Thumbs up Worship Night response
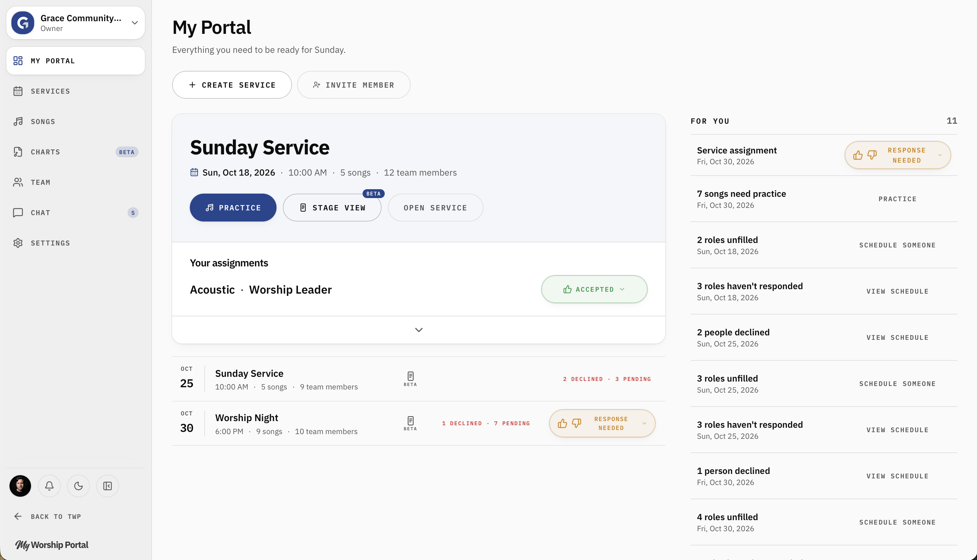This screenshot has width=977, height=560. pos(563,423)
